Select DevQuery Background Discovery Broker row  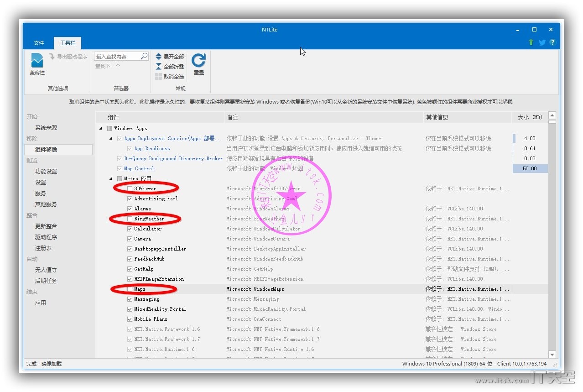(322, 158)
